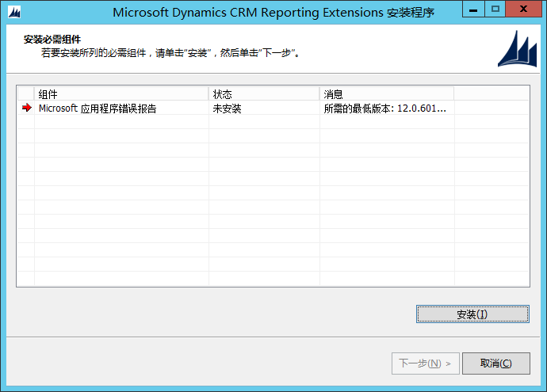Image resolution: width=547 pixels, height=392 pixels.
Task: Click the Dynamics CRM icon in the title bar
Action: [x=14, y=12]
